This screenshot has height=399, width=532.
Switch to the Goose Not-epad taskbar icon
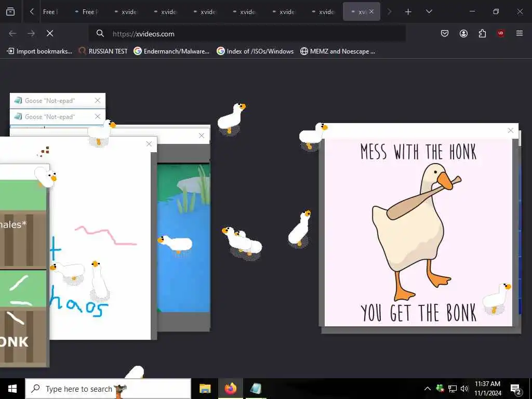pos(256,389)
